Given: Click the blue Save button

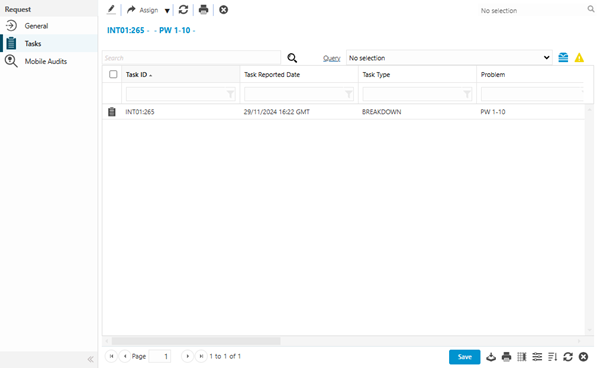Looking at the screenshot, I should (x=465, y=357).
